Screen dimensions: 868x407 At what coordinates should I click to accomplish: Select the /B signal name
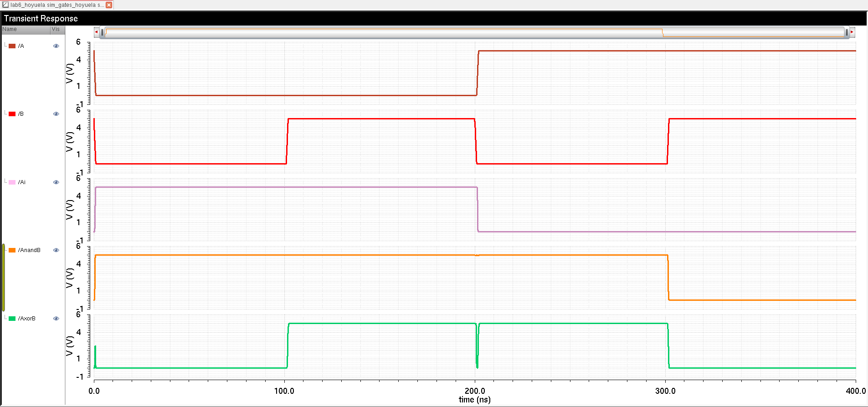coord(21,114)
